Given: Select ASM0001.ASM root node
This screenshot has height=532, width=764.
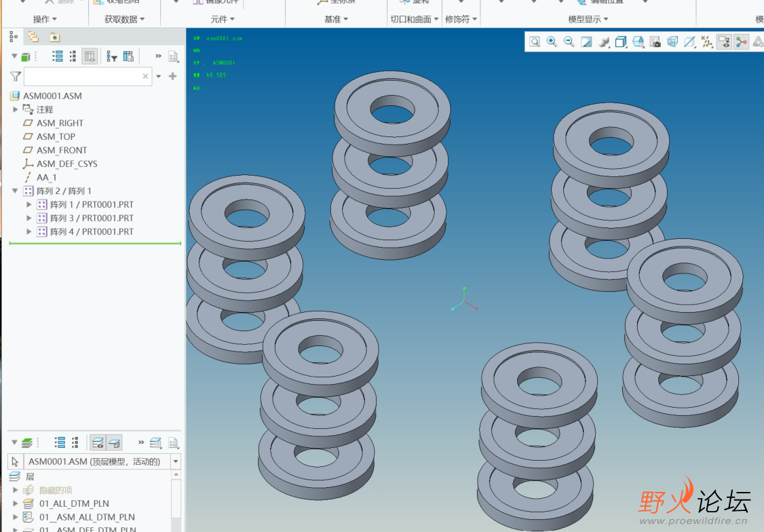Looking at the screenshot, I should point(52,96).
